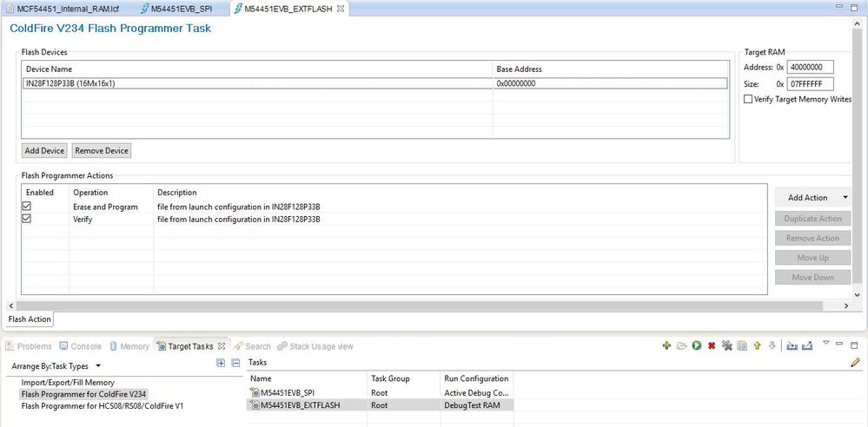Select Flash Programmer for HCS08/RS08/ColdFire V1
This screenshot has height=427, width=868.
click(x=103, y=406)
